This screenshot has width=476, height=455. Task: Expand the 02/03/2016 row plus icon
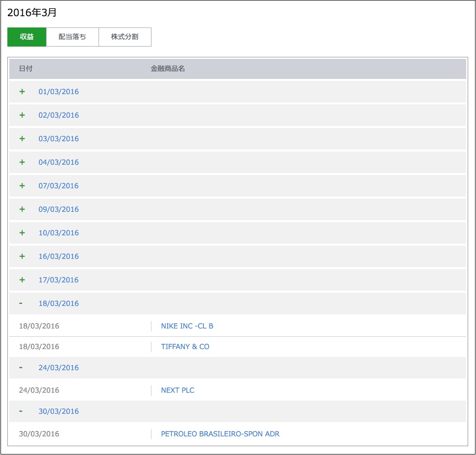point(22,115)
